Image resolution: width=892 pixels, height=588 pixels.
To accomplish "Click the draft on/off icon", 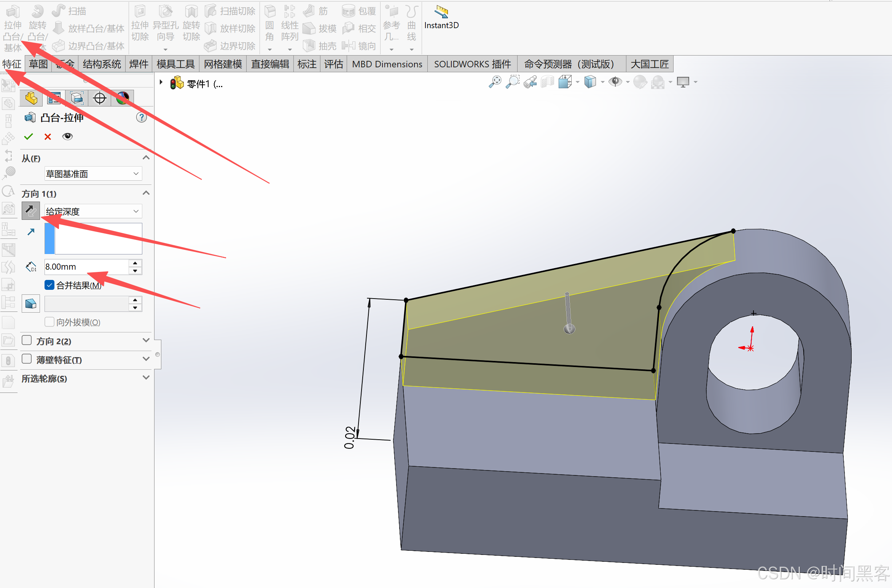I will coord(31,304).
